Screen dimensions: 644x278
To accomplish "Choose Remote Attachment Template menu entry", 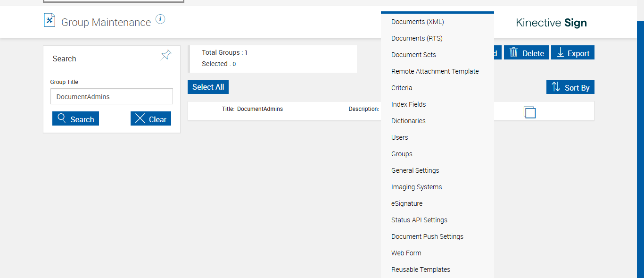I will (x=435, y=71).
